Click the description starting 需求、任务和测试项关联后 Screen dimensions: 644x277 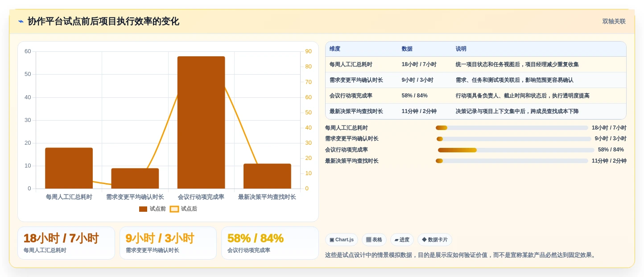point(515,80)
